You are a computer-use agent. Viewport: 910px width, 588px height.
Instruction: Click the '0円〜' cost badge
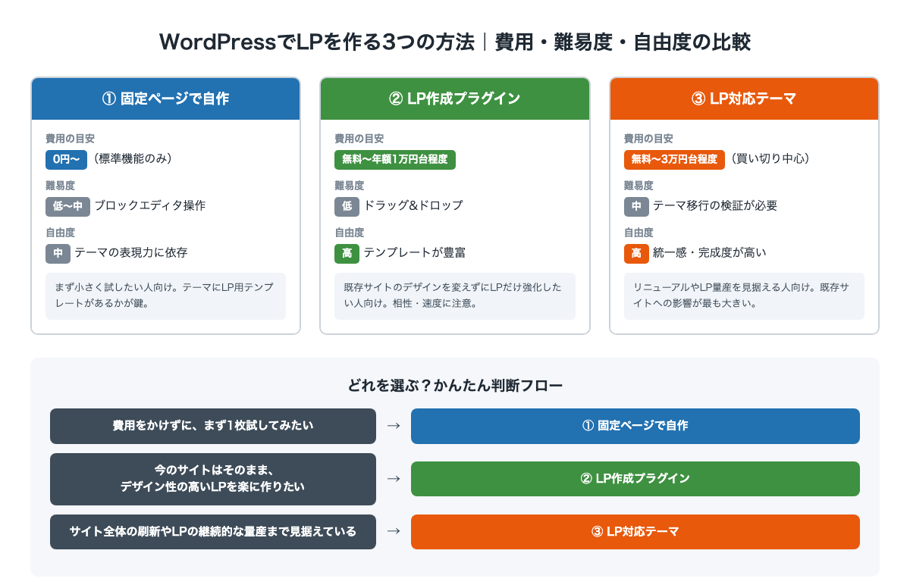click(x=67, y=159)
